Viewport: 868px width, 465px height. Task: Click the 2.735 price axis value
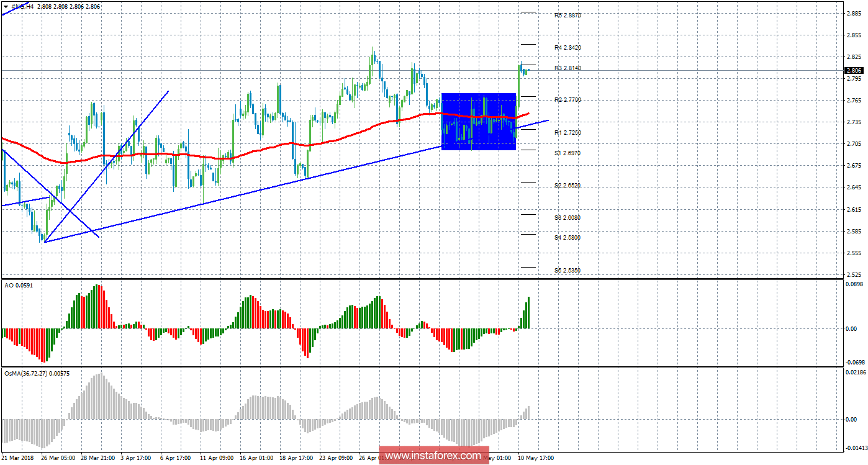(x=854, y=122)
